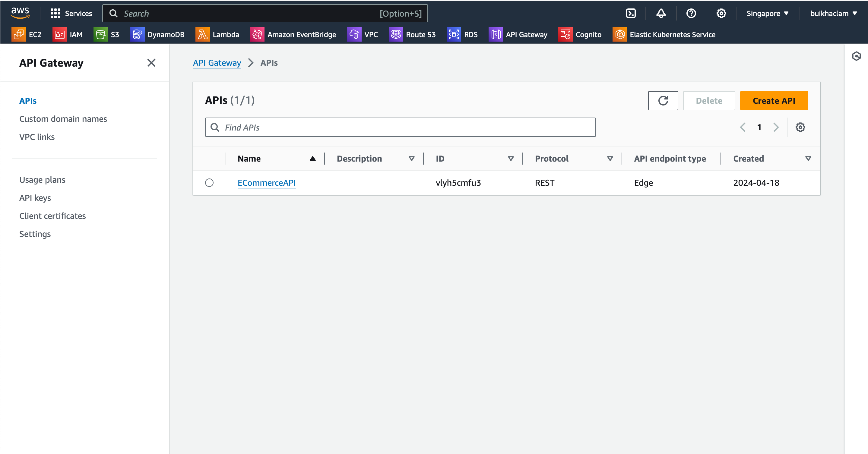Open the Route 53 shortcut icon

[x=396, y=34]
